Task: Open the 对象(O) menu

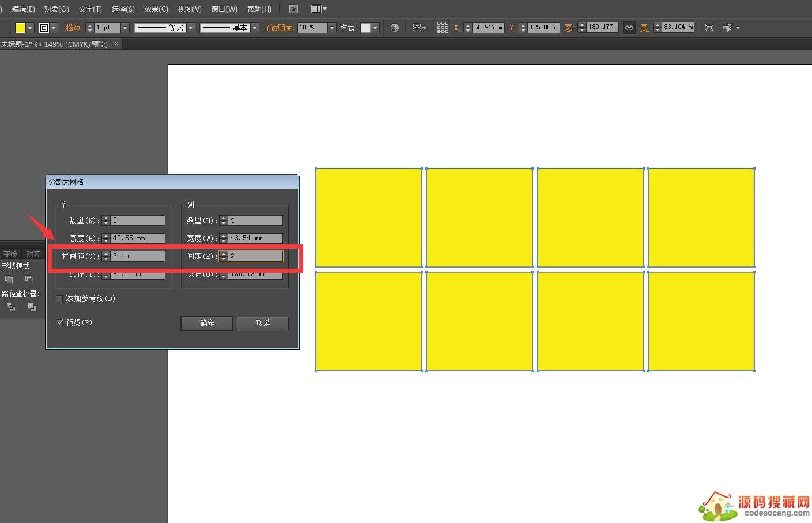Action: click(x=56, y=9)
